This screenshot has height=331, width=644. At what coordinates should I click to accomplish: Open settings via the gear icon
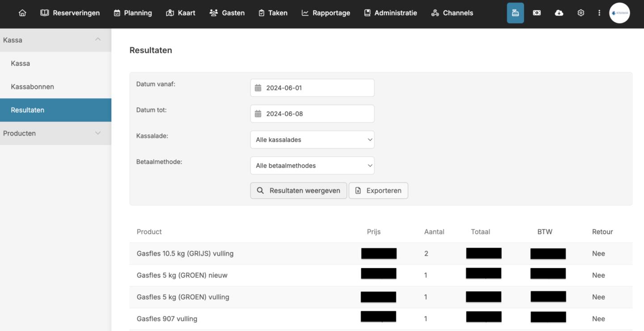(581, 13)
